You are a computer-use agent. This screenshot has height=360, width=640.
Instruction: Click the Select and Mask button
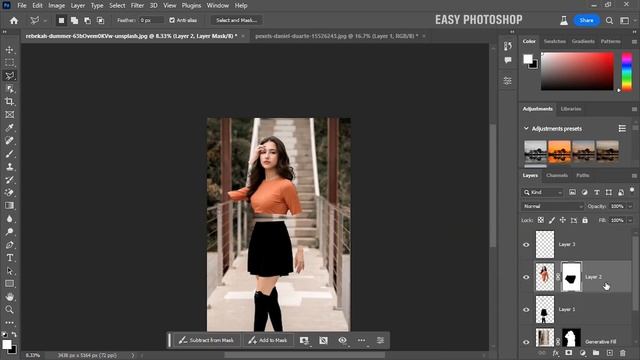pyautogui.click(x=236, y=20)
